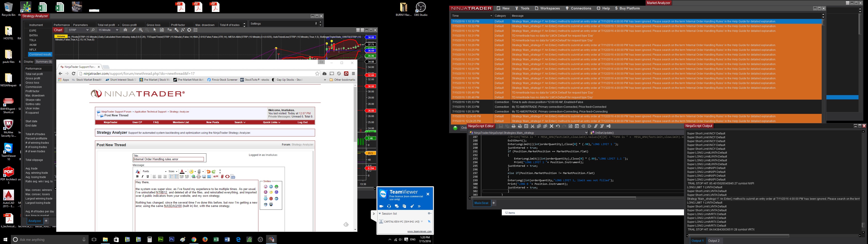Insert a hyperlink using the globe link icon

click(x=193, y=177)
